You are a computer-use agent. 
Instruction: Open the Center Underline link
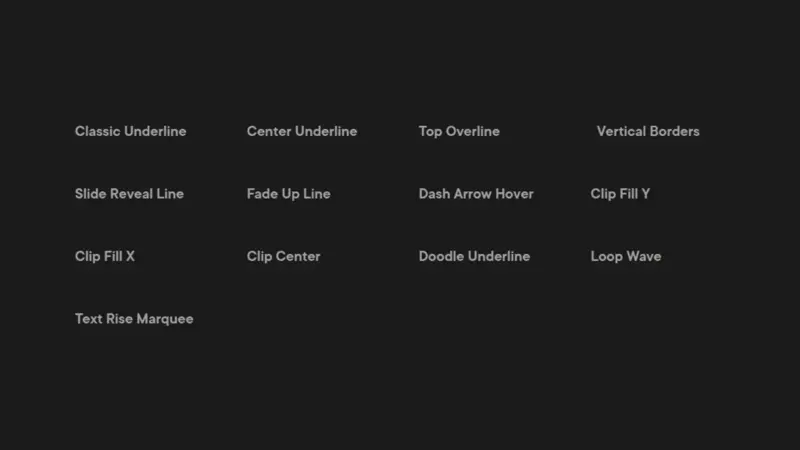(x=302, y=131)
